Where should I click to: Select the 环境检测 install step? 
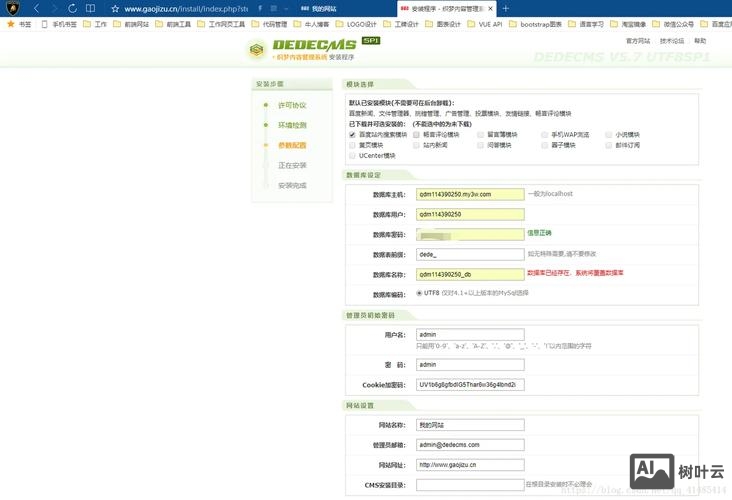(292, 125)
